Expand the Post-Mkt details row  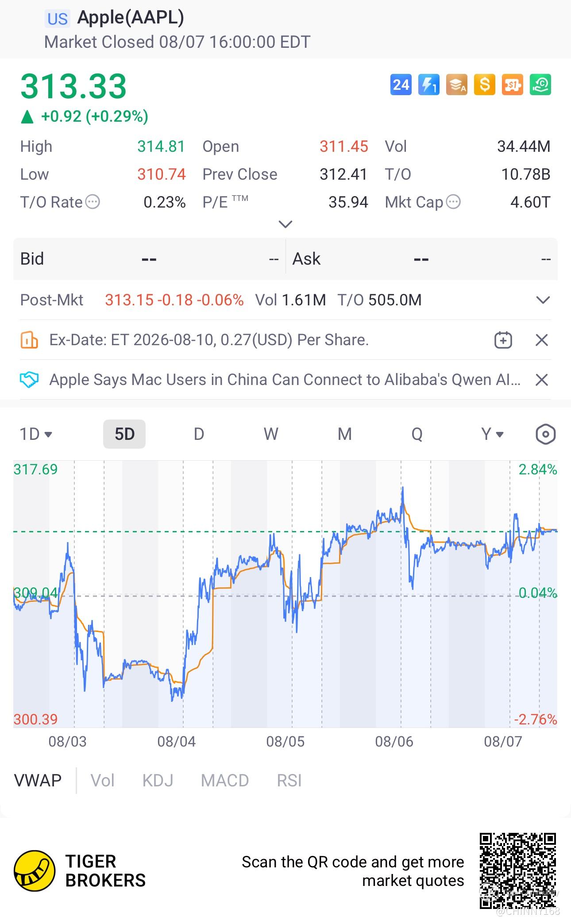pyautogui.click(x=543, y=300)
